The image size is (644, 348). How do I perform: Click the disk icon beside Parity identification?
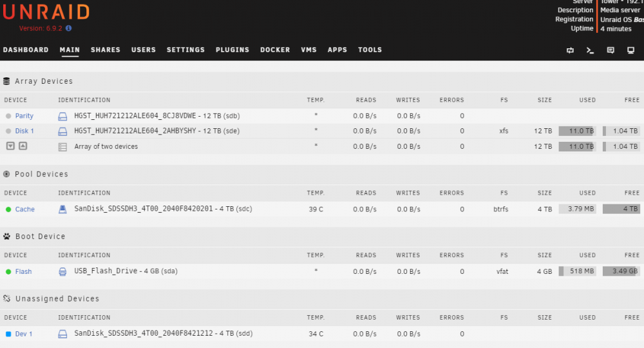62,116
